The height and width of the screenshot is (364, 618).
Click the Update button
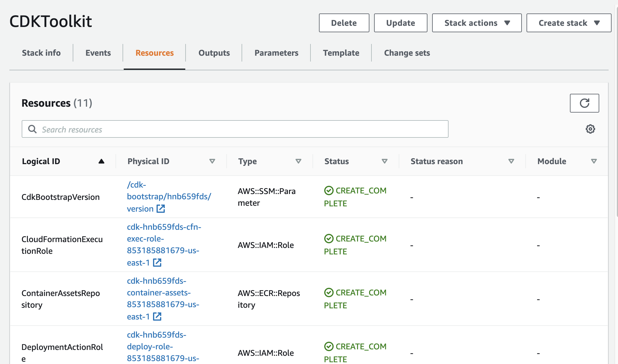[x=400, y=23]
